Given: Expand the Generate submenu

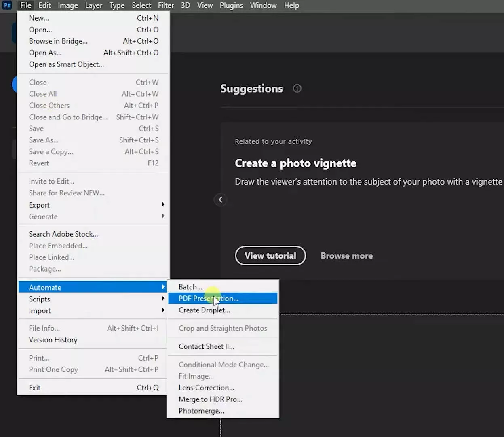Looking at the screenshot, I should [93, 216].
